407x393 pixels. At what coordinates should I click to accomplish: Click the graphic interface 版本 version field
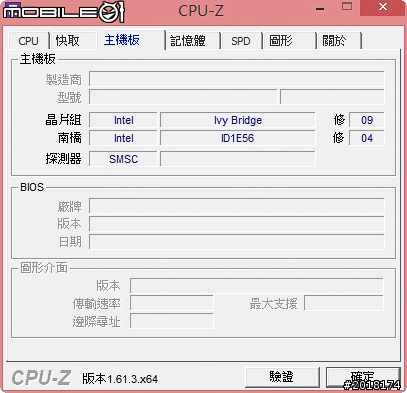[257, 286]
